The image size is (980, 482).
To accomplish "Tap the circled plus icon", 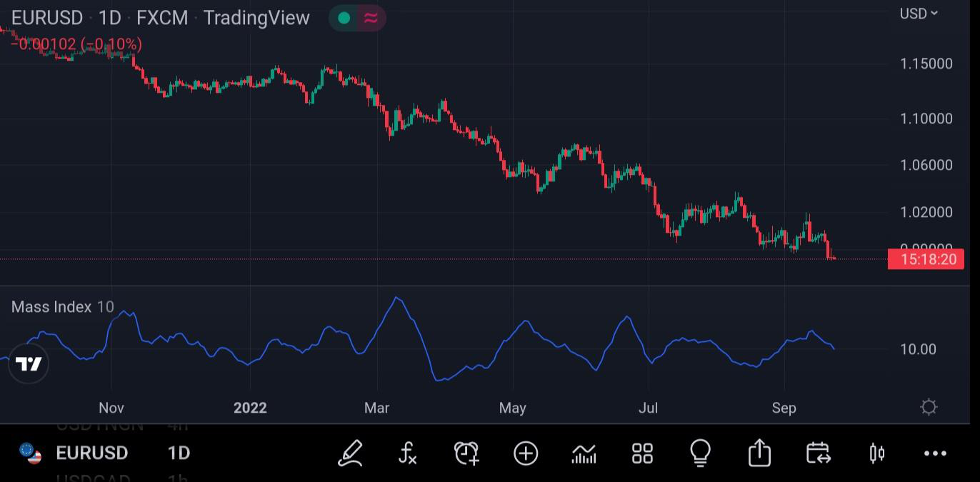I will [x=526, y=453].
